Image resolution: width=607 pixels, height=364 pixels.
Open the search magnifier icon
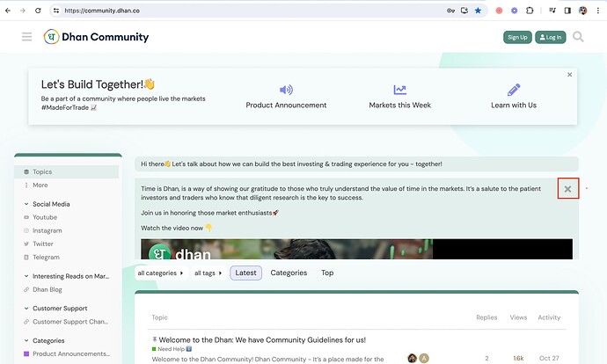[x=578, y=37]
